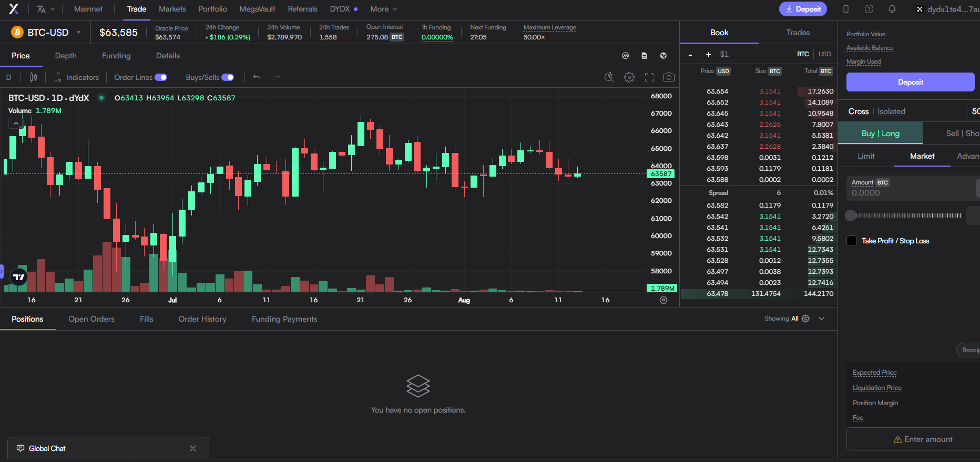Enable Take Profit / Stop Loss checkbox

852,241
